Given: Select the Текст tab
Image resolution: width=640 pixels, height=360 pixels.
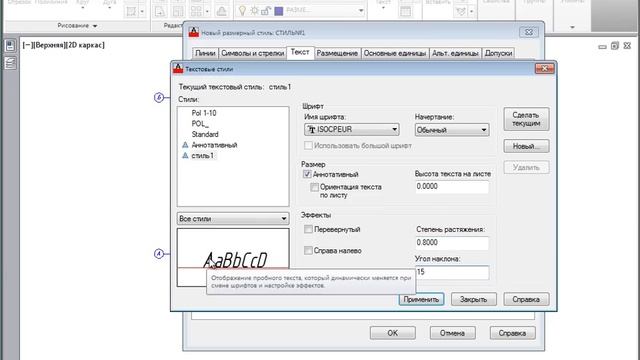Looking at the screenshot, I should tap(300, 52).
